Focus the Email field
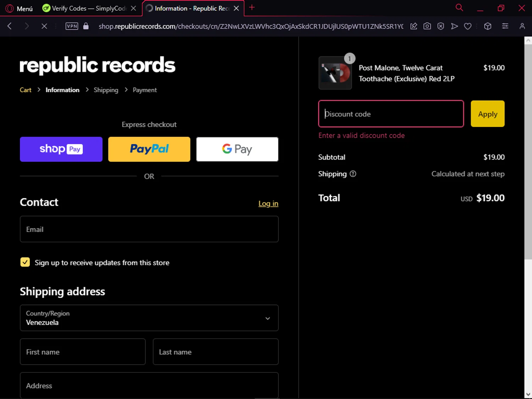532x399 pixels. tap(149, 229)
